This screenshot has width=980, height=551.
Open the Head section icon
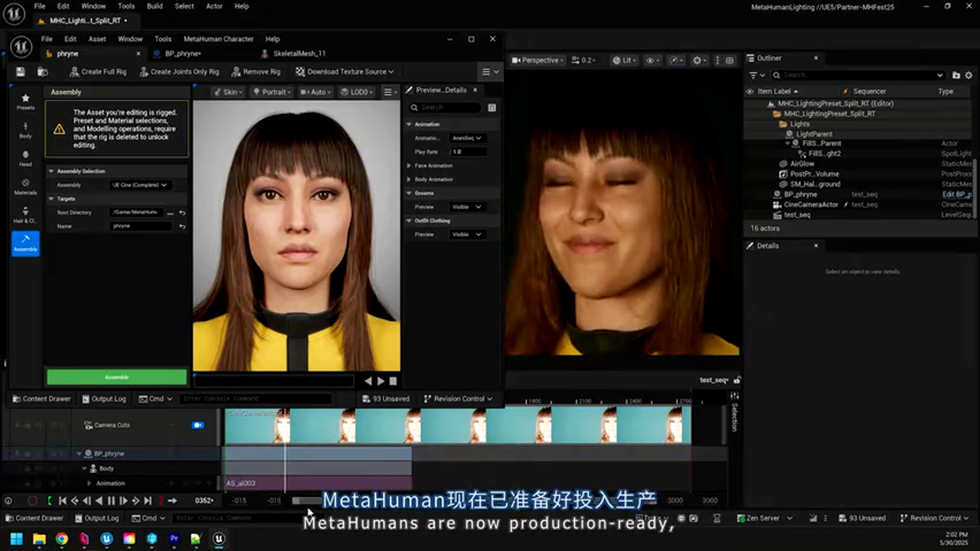[x=25, y=158]
